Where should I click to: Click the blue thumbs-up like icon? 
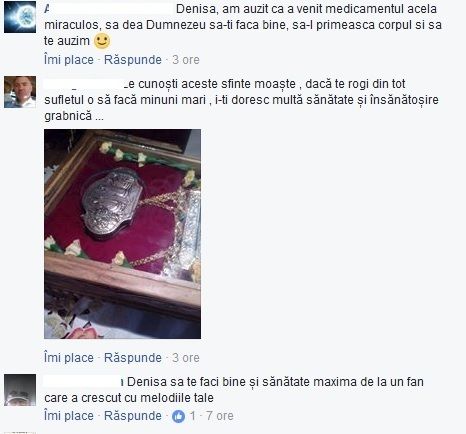[x=178, y=416]
